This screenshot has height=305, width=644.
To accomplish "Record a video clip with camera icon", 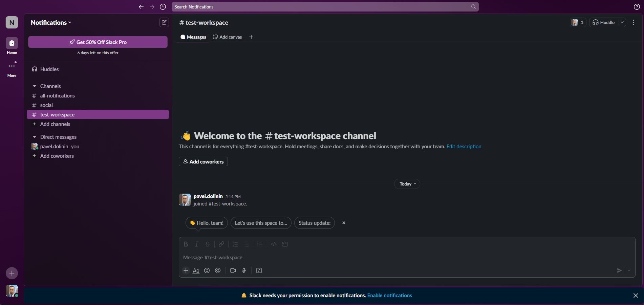I will tap(233, 270).
